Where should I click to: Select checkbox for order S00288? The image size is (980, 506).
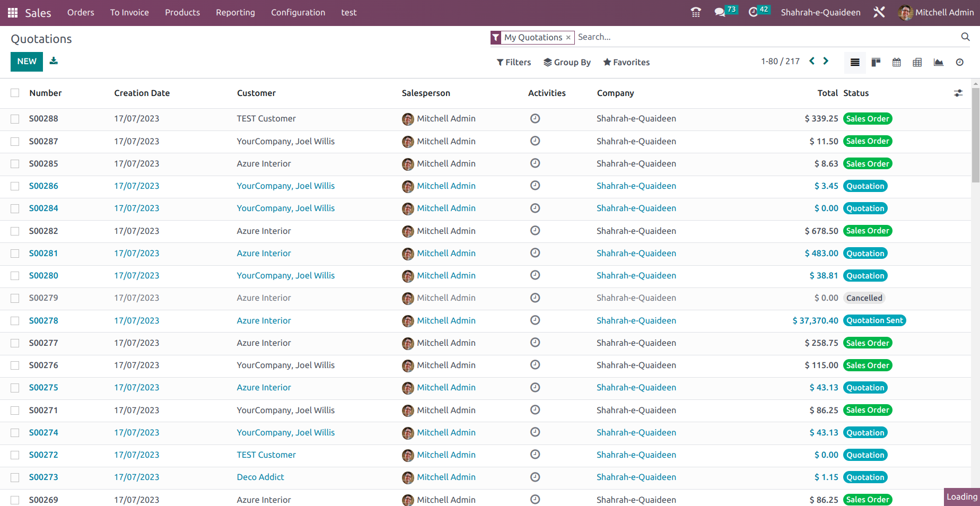click(x=15, y=119)
